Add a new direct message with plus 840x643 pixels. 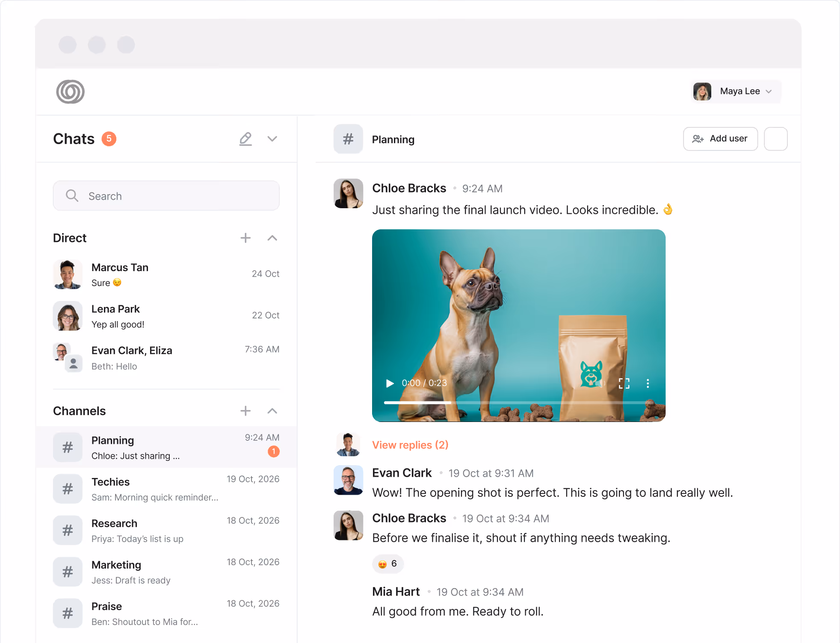[x=245, y=238]
